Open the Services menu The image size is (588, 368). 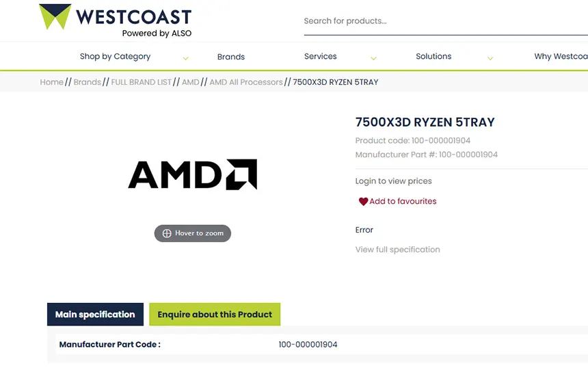pyautogui.click(x=320, y=56)
